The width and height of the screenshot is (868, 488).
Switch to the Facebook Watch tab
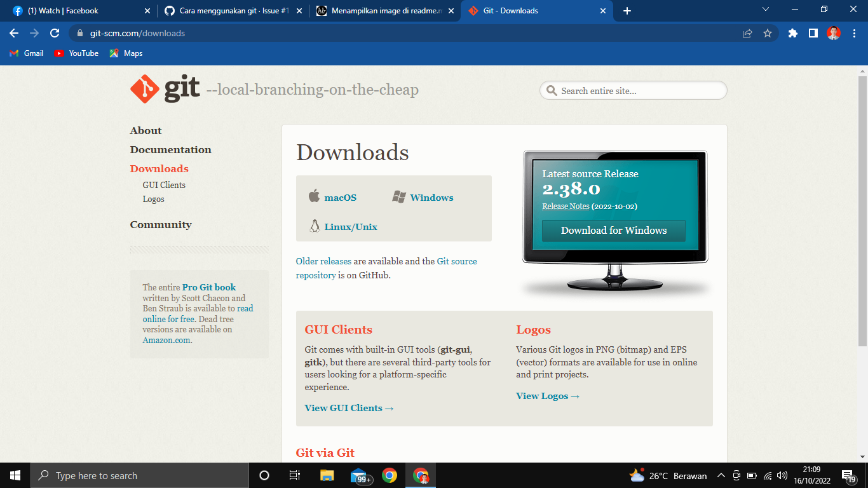point(80,11)
